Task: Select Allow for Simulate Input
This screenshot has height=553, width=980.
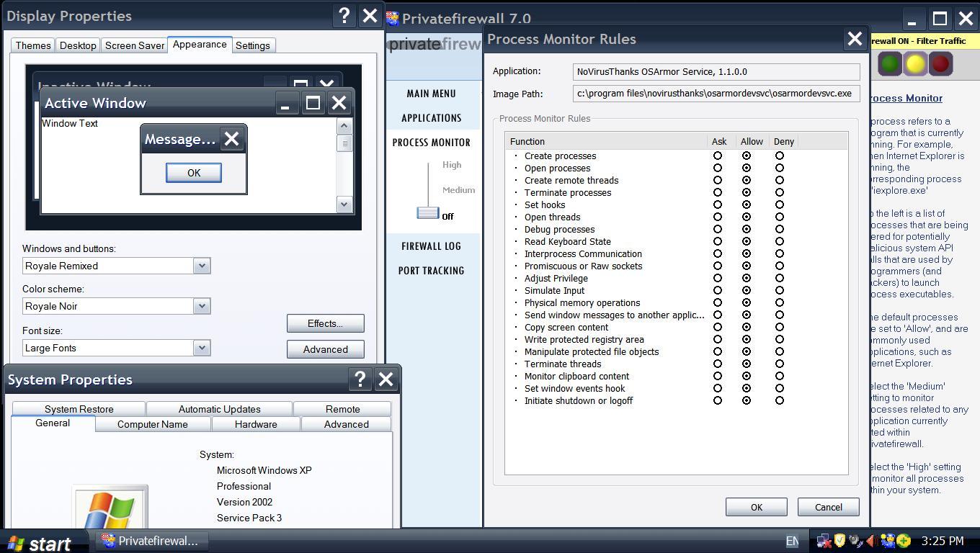Action: point(747,290)
